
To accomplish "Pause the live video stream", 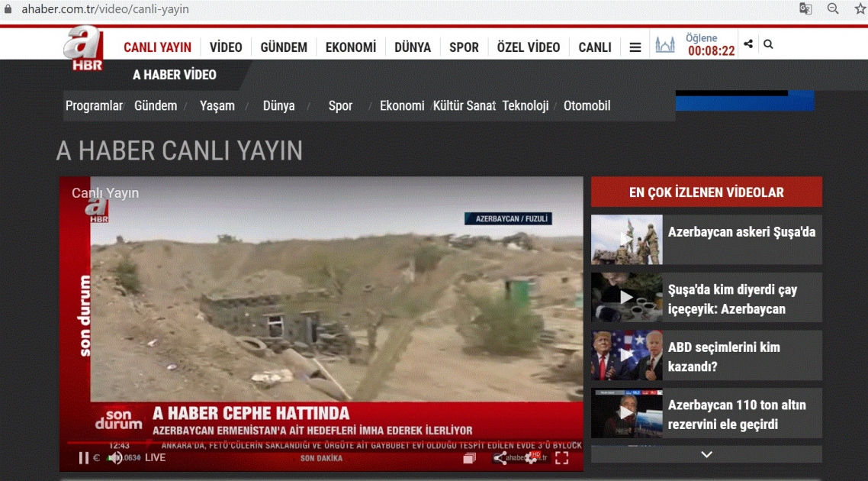I will tap(84, 458).
